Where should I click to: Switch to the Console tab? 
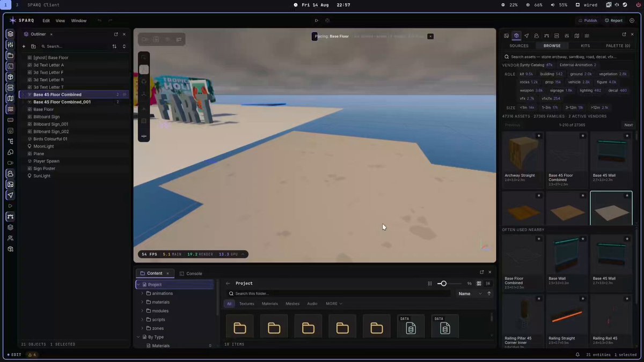pyautogui.click(x=191, y=274)
